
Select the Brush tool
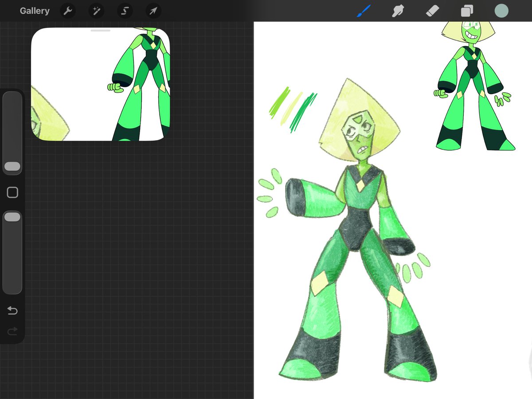[x=364, y=11]
